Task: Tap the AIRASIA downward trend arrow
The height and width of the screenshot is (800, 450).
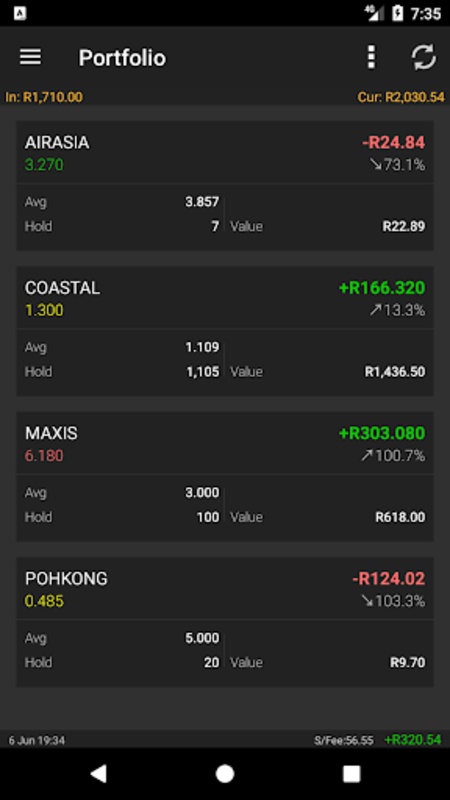Action: 376,165
